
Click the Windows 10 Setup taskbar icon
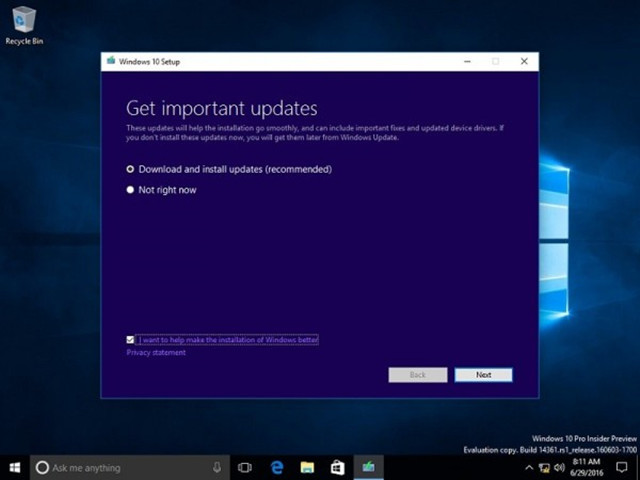(369, 467)
